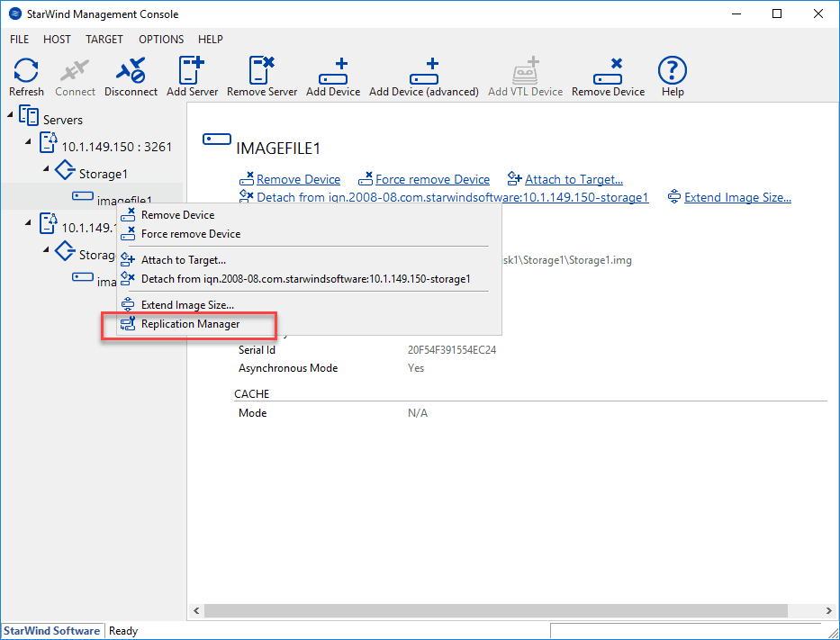This screenshot has height=640, width=840.
Task: Click the Servers root node icon
Action: pos(29,116)
